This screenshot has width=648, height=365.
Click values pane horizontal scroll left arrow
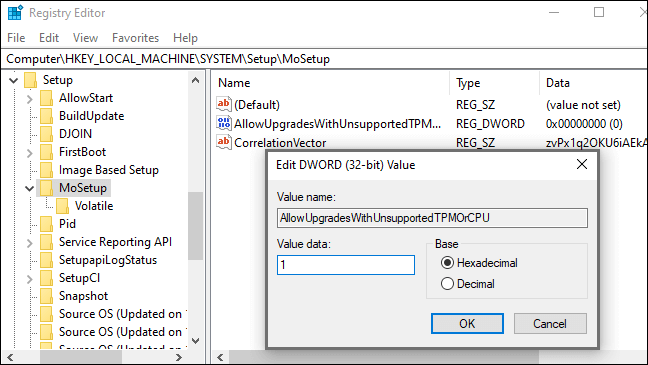click(220, 357)
